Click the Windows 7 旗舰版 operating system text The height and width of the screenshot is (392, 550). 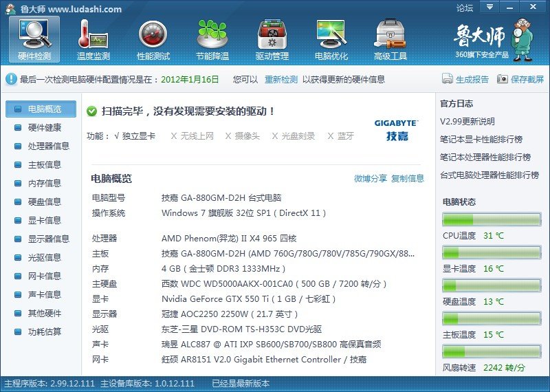[x=244, y=213]
